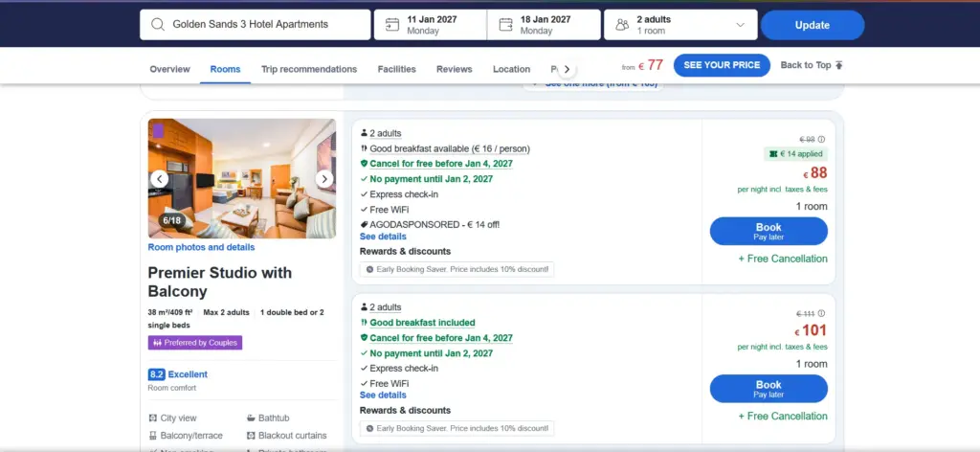Click the Preferred by Couples badge
Image resolution: width=980 pixels, height=452 pixels.
195,343
